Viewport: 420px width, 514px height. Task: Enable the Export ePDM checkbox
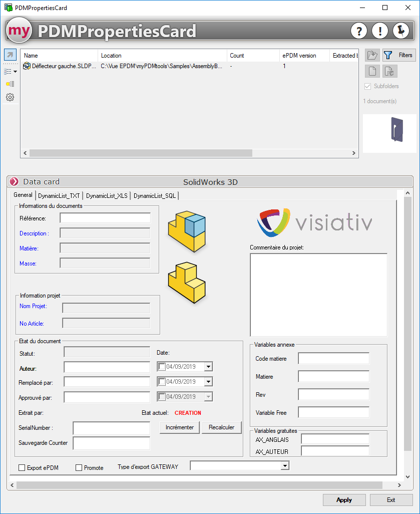pyautogui.click(x=22, y=468)
